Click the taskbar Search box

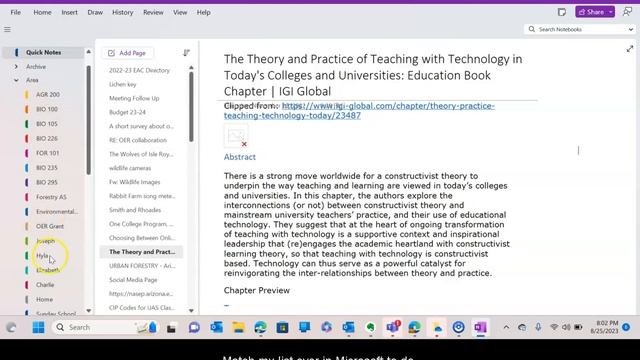point(106,327)
